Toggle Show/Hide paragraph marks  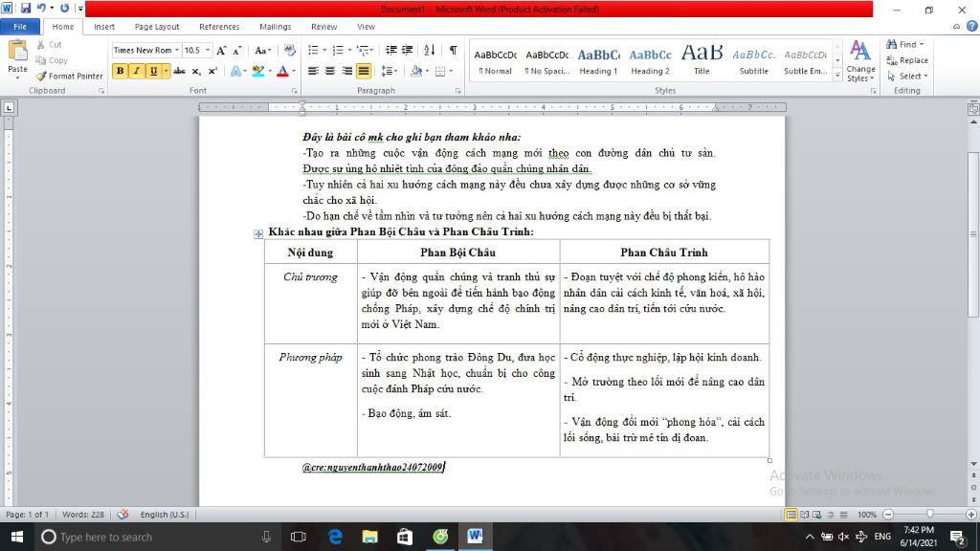click(x=453, y=51)
